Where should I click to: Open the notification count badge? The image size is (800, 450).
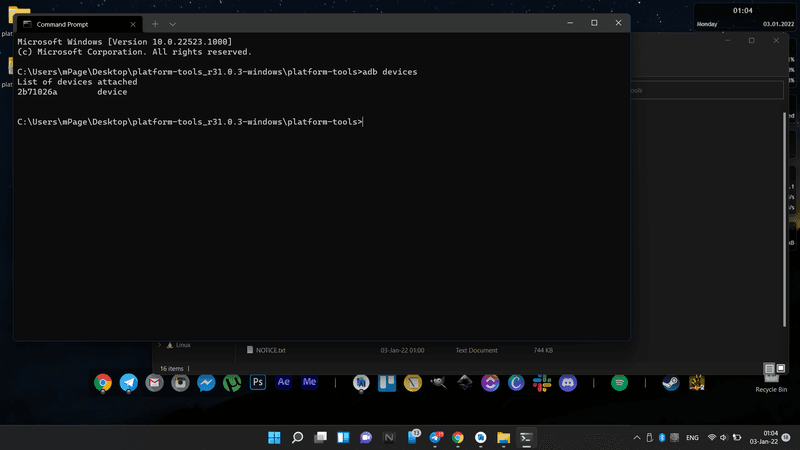(786, 437)
